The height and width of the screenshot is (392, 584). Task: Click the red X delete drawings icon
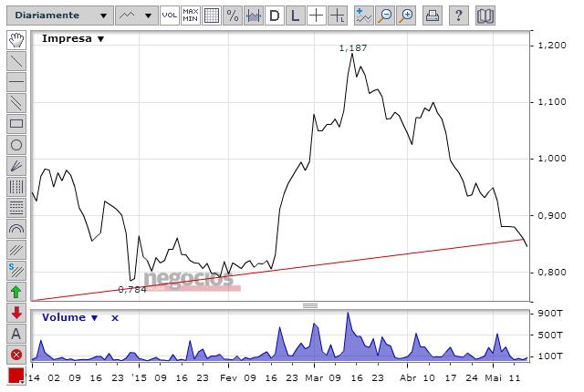16,355
